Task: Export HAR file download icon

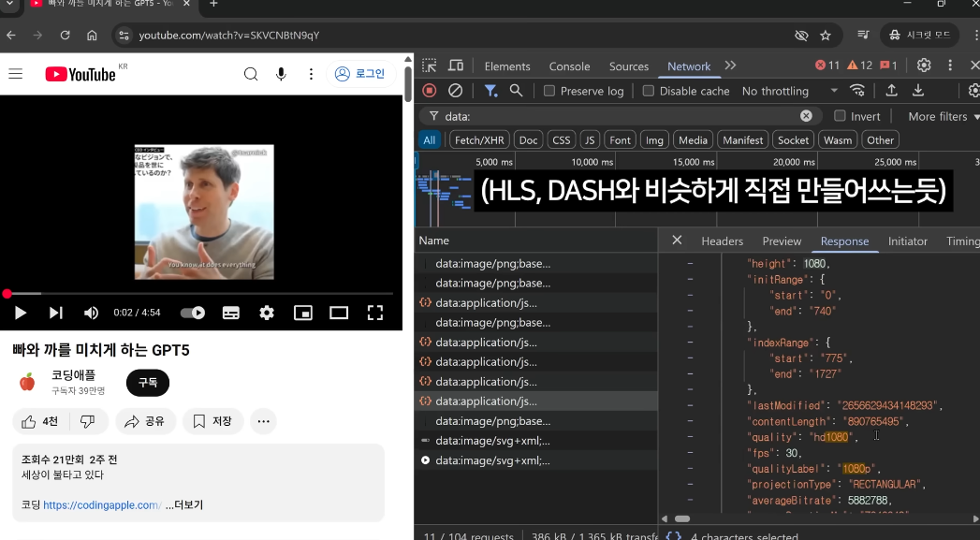Action: click(x=918, y=91)
